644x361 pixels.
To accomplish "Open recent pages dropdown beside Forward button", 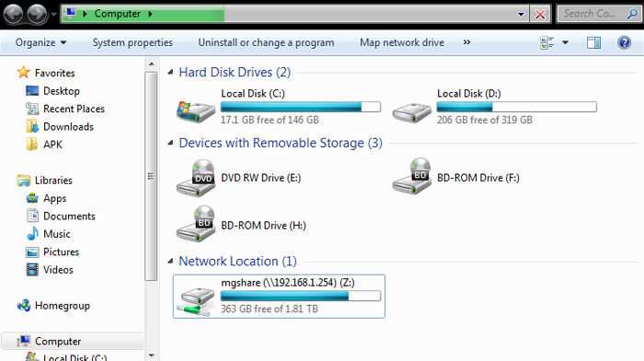I will 53,15.
